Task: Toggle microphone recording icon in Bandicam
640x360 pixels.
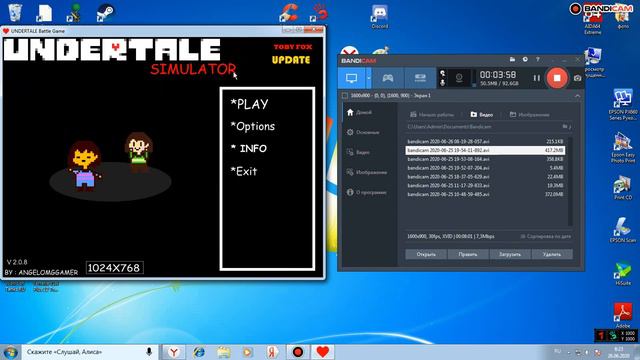Action: pos(442,82)
